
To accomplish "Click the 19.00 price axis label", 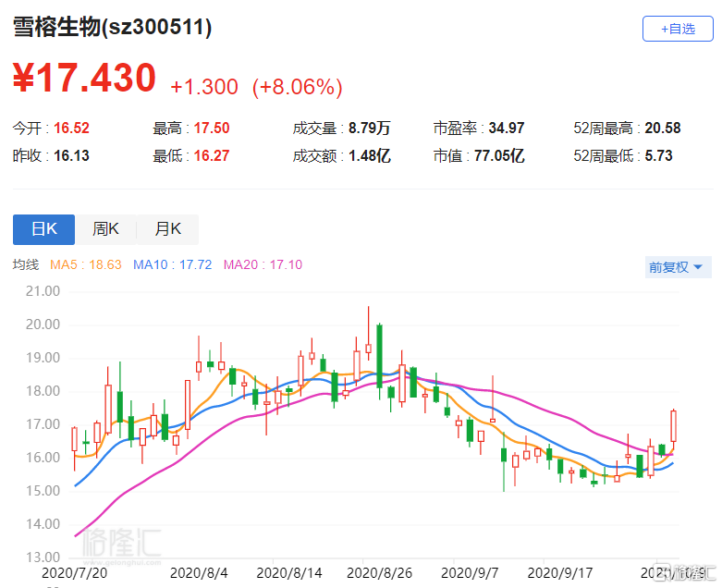I will pyautogui.click(x=43, y=358).
